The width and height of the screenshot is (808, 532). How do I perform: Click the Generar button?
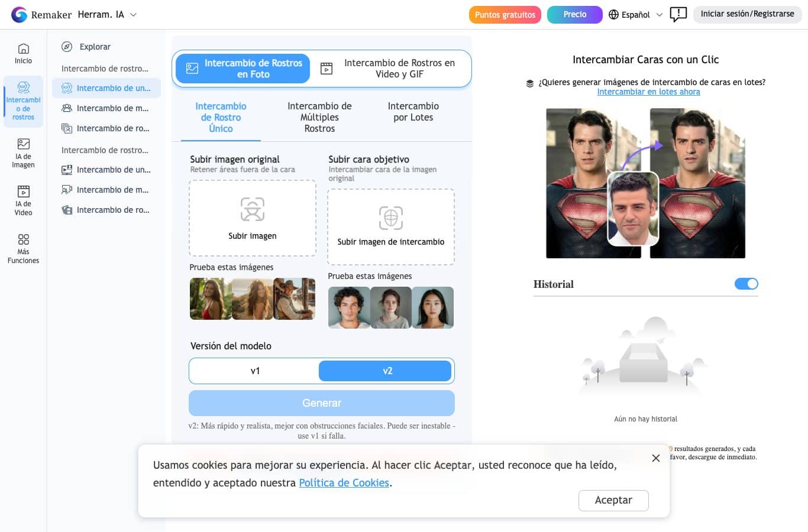tap(322, 403)
